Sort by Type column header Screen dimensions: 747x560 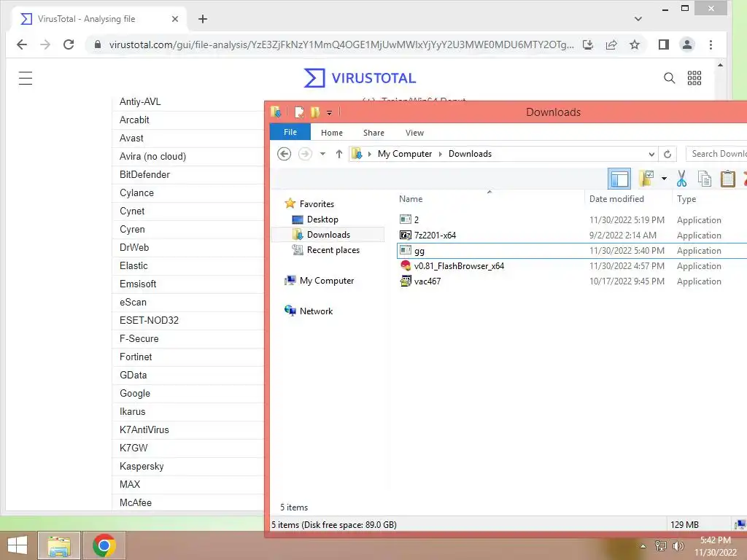686,199
